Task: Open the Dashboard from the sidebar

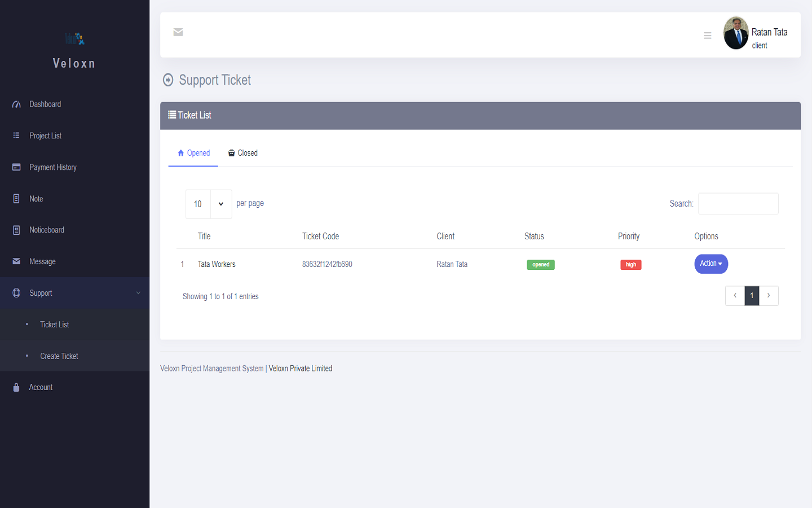Action: [45, 104]
